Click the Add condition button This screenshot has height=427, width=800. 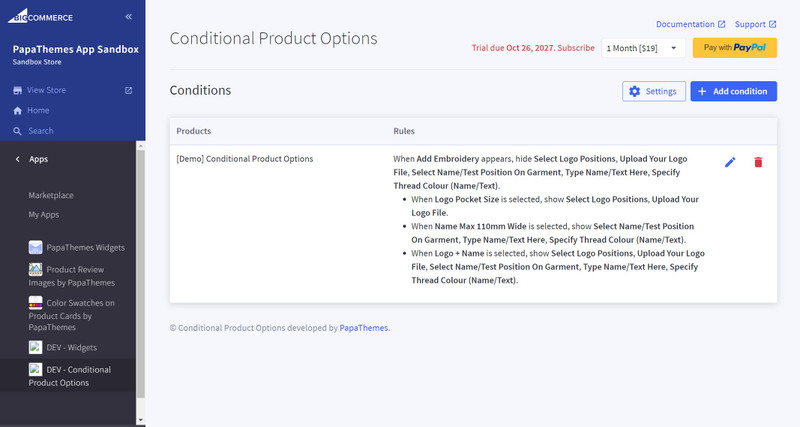click(x=733, y=92)
